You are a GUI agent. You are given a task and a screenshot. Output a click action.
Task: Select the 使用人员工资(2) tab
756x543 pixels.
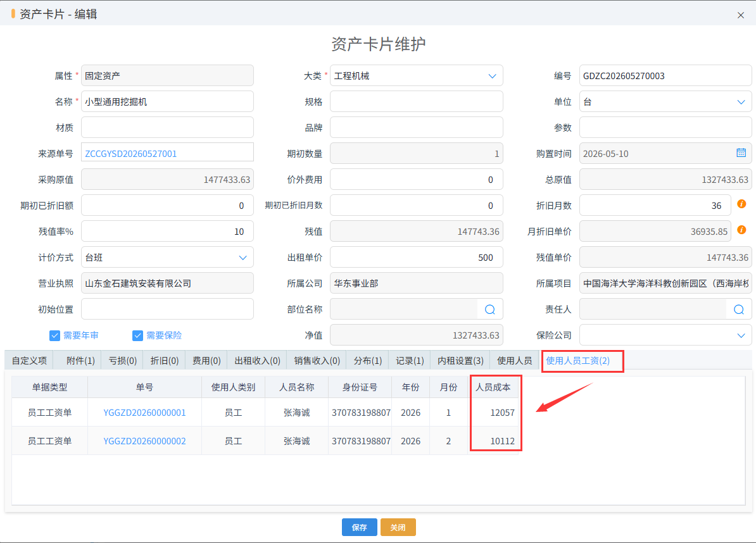[x=577, y=361]
